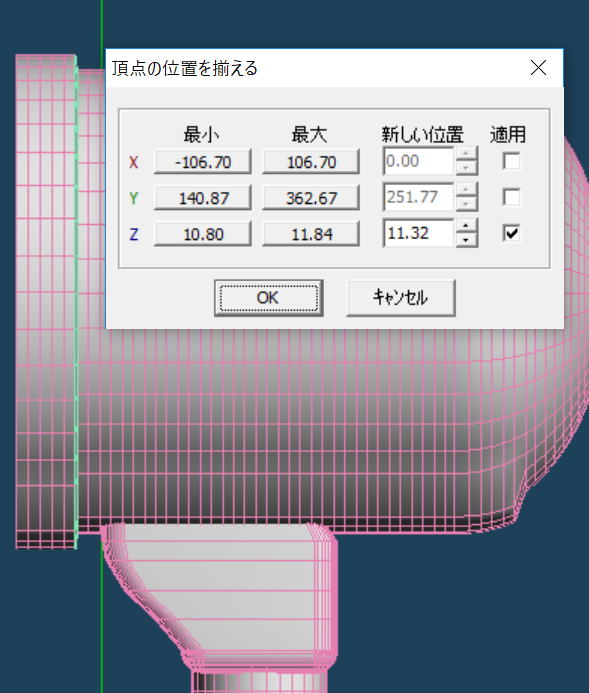Click the Y new position up spinner
This screenshot has height=693, width=589.
click(x=466, y=190)
